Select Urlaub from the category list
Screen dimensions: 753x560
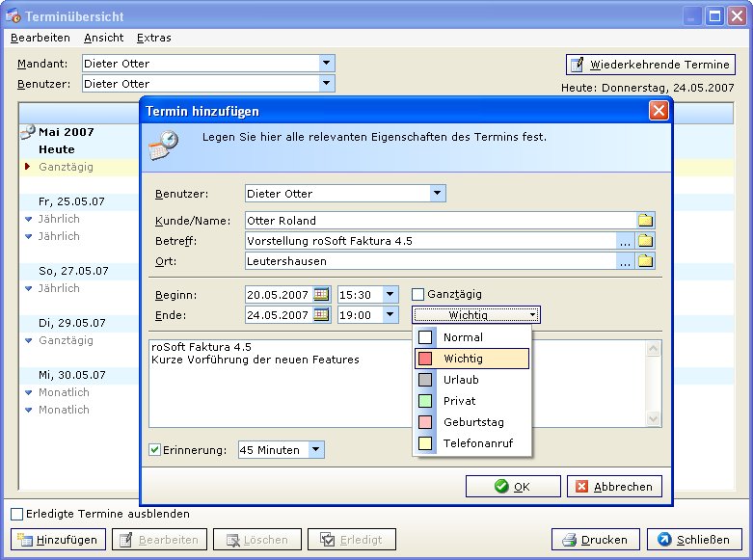pyautogui.click(x=461, y=380)
